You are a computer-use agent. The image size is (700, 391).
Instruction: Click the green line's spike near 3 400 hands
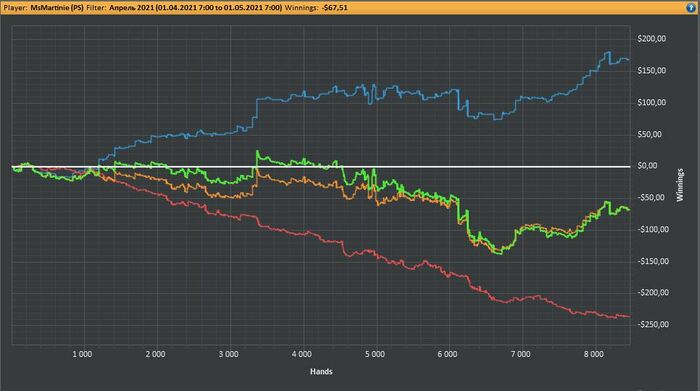click(x=257, y=153)
